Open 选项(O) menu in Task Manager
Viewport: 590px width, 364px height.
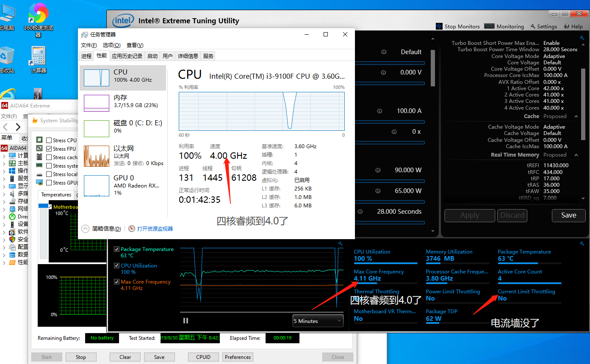[x=112, y=45]
